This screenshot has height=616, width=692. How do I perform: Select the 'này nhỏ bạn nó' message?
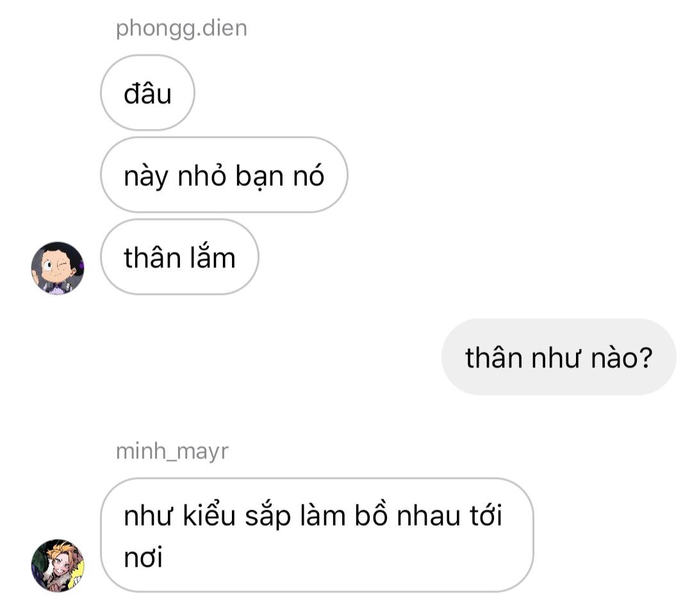224,175
